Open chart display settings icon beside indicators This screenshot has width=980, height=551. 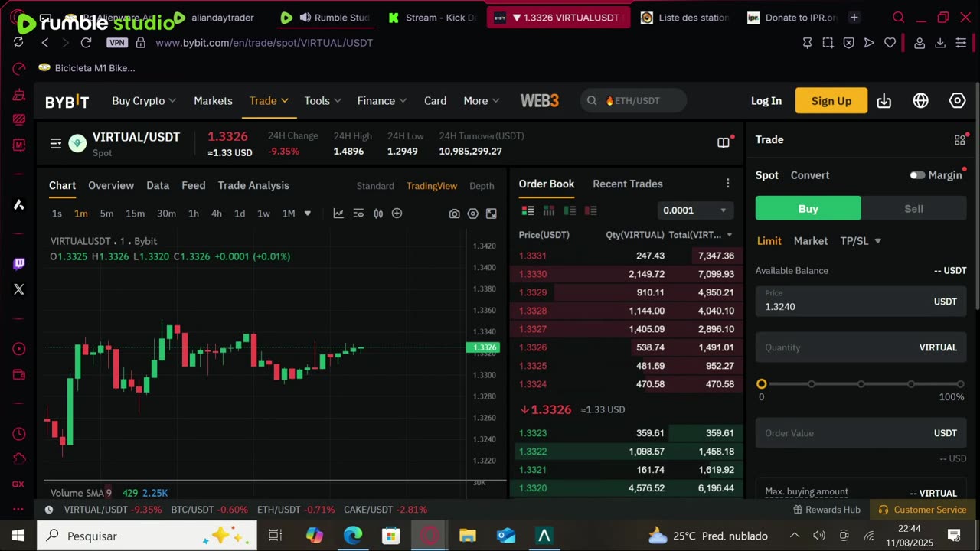[358, 214]
